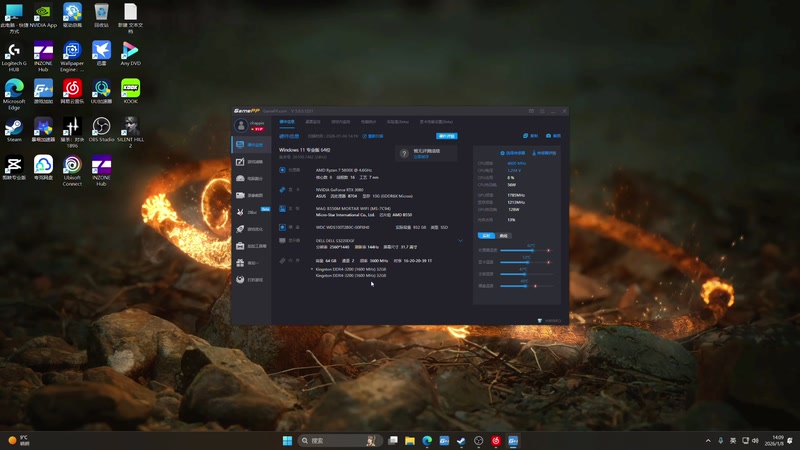
Task: Switch to the curve view toggle beside real-time
Action: point(504,236)
